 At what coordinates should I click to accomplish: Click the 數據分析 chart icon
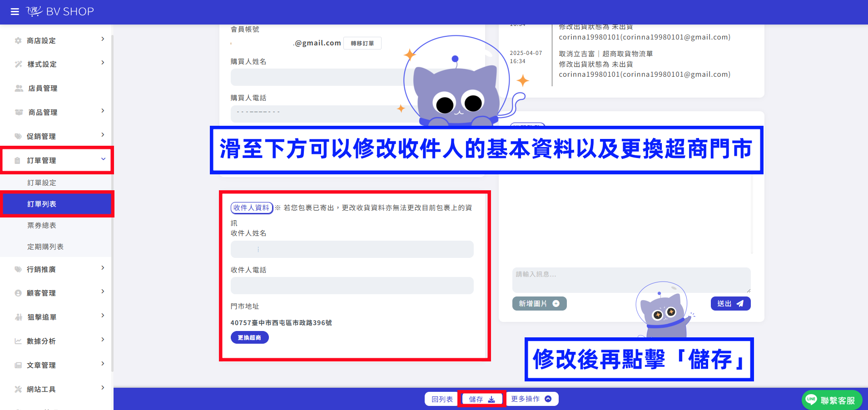[x=18, y=341]
